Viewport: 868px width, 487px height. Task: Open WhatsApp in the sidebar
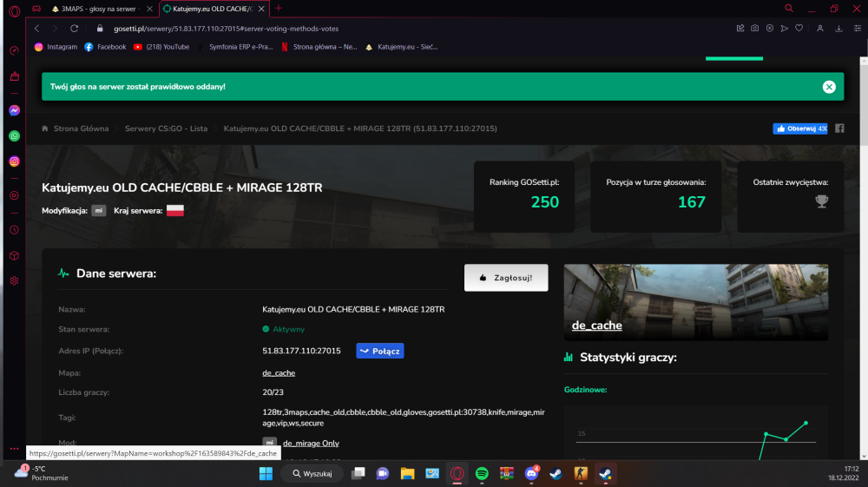click(x=15, y=135)
